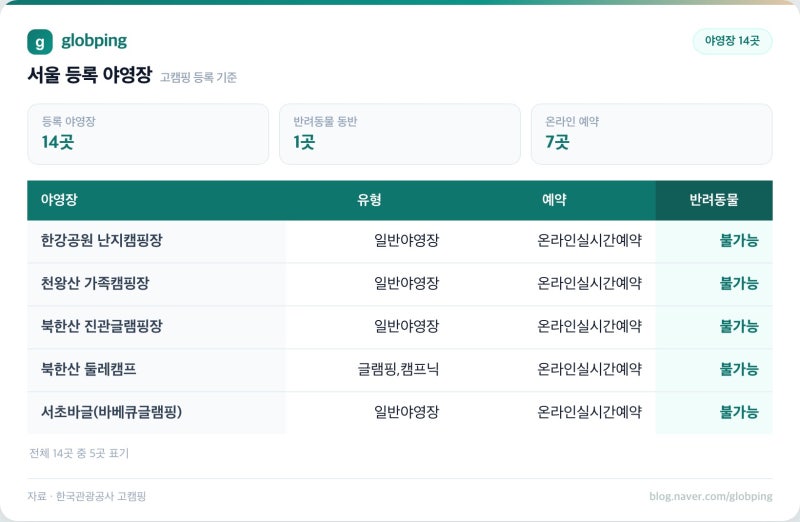Image resolution: width=800 pixels, height=522 pixels.
Task: Select the 서울 등록 야영장 heading
Action: [90, 75]
